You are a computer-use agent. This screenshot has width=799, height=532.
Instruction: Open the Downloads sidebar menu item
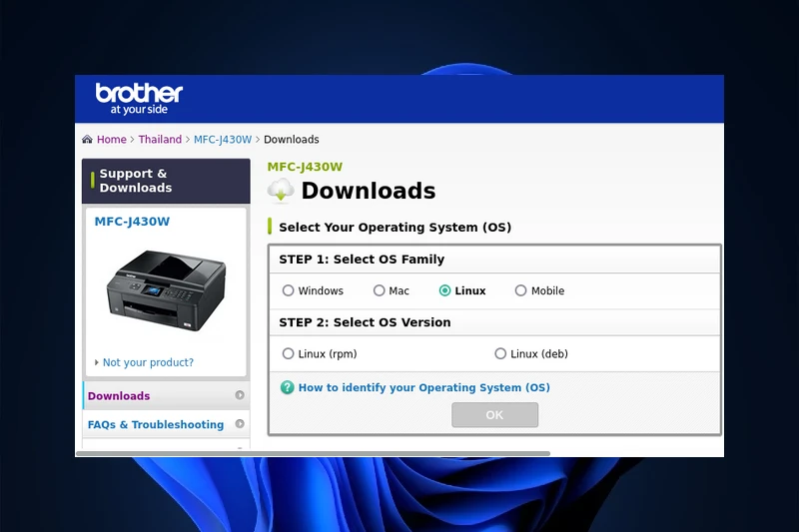119,396
